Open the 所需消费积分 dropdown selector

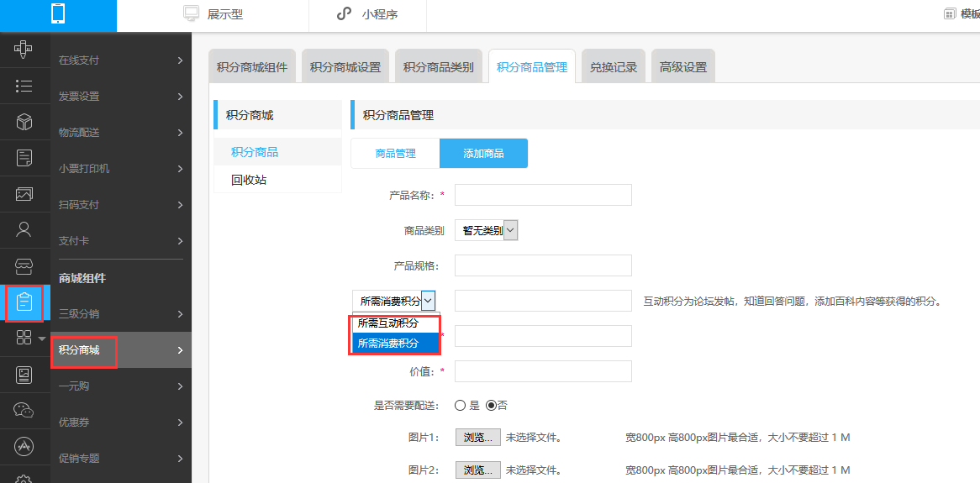click(x=393, y=302)
